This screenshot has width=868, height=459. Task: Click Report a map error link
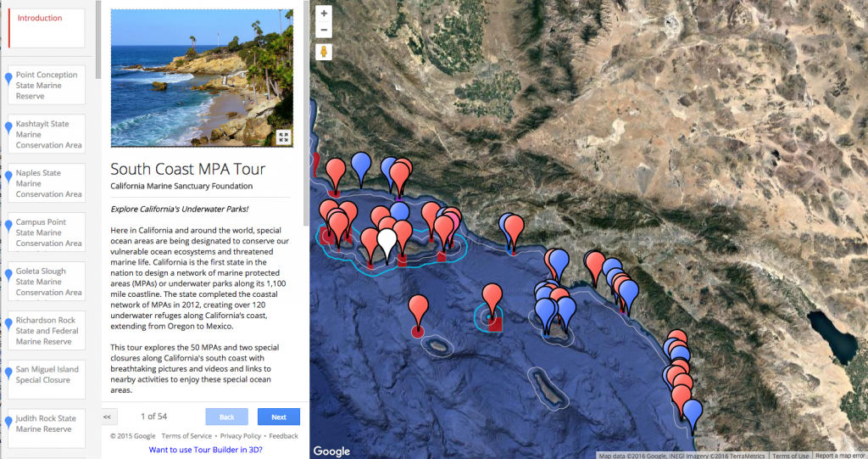click(x=841, y=456)
